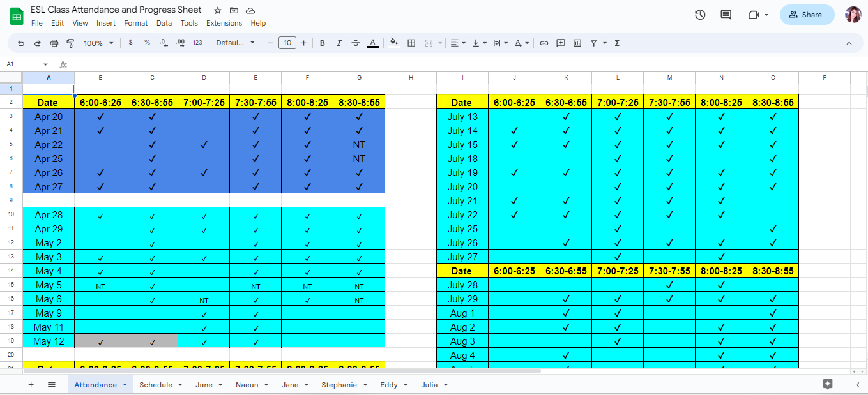
Task: Open horizontal align dropdown
Action: click(458, 43)
